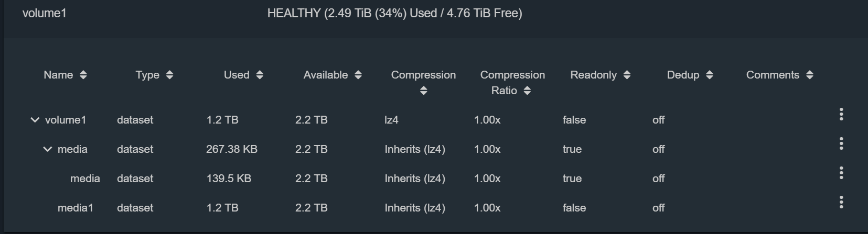Open three-dot menu for media1 dataset
Image resolution: width=868 pixels, height=234 pixels.
[x=841, y=202]
